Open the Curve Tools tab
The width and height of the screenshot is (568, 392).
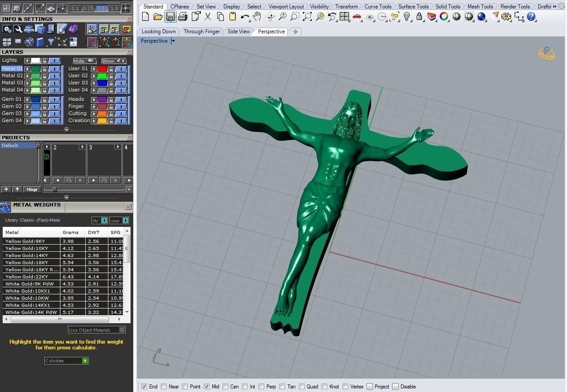pos(378,6)
